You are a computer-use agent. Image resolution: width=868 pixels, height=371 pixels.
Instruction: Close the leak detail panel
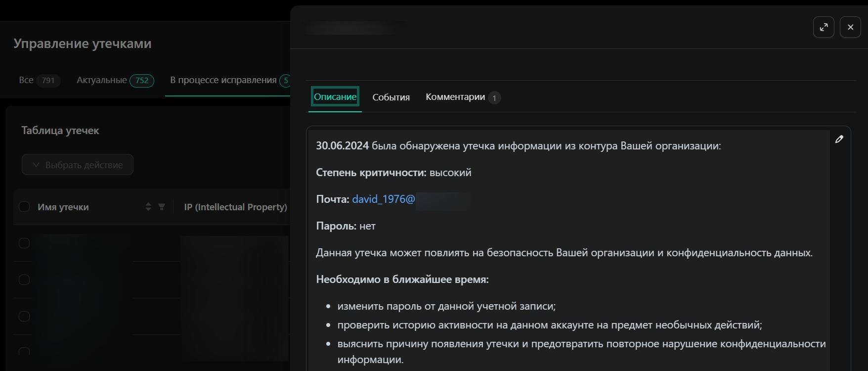(x=850, y=27)
